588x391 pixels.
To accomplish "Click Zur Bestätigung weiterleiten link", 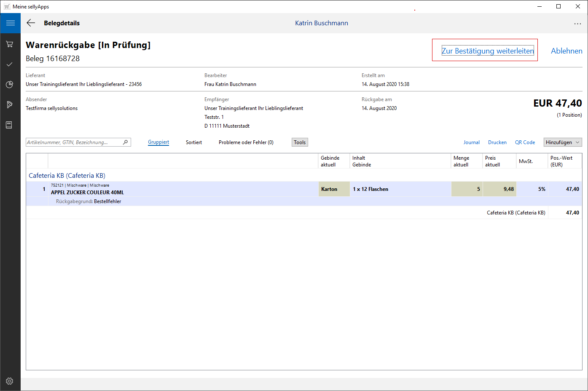I will coord(487,51).
